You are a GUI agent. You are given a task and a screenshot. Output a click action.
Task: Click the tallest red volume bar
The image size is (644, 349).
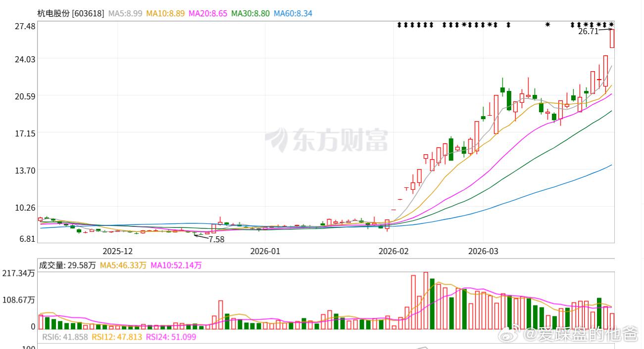tap(426, 301)
